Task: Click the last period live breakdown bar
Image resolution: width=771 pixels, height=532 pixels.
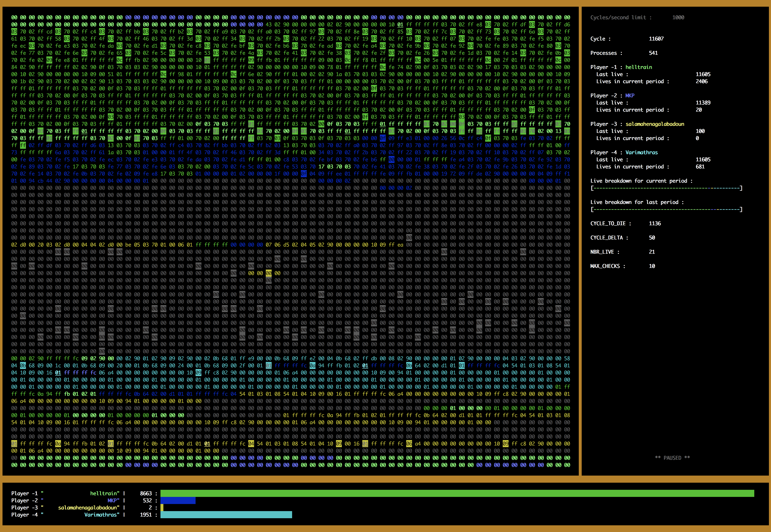Action: (x=666, y=210)
